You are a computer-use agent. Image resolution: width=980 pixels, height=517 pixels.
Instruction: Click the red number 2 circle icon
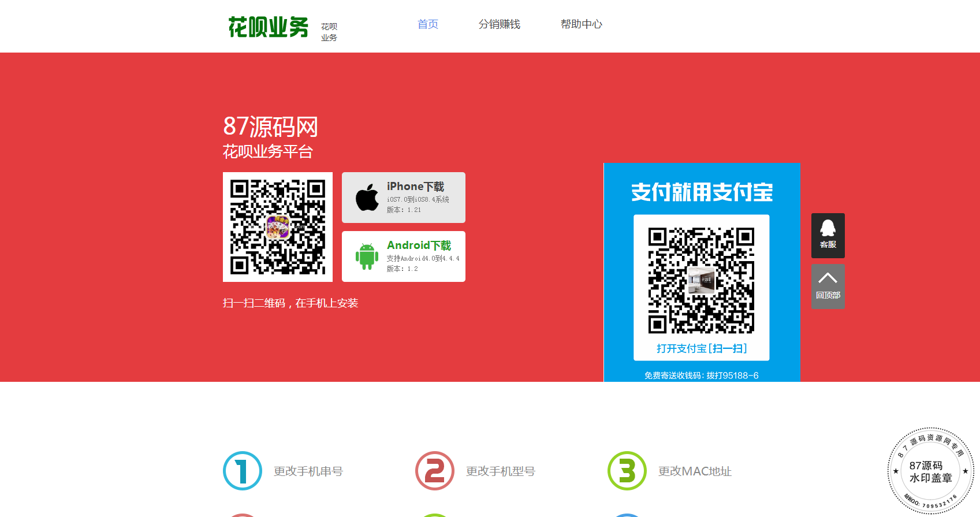435,471
